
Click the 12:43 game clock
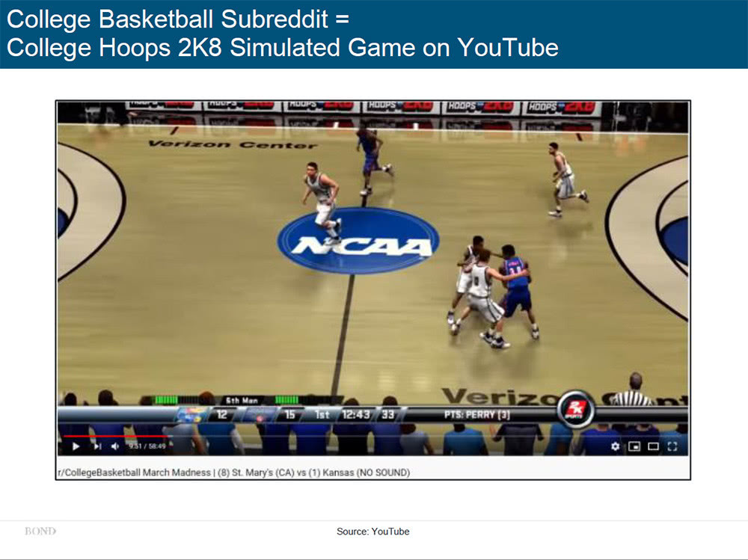pyautogui.click(x=356, y=414)
